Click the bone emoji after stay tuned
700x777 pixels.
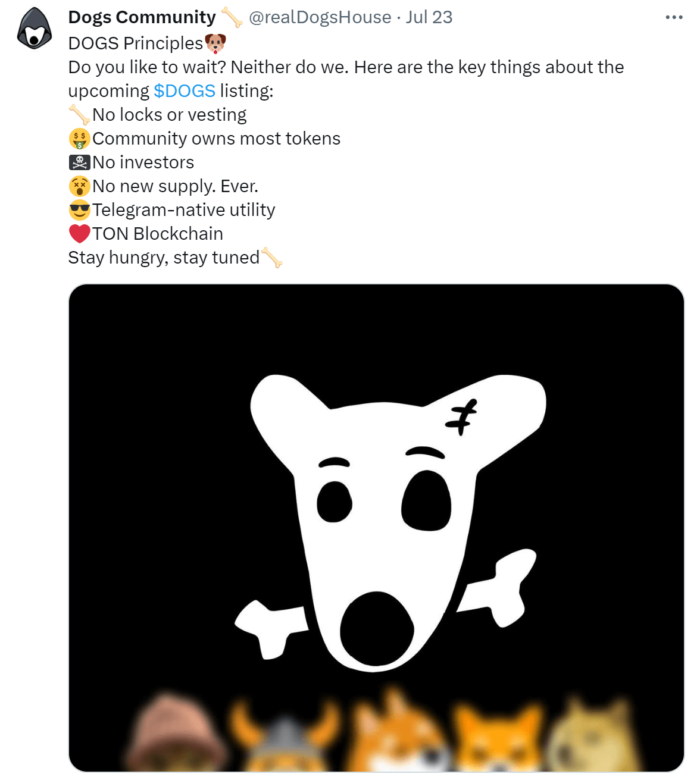click(x=271, y=258)
